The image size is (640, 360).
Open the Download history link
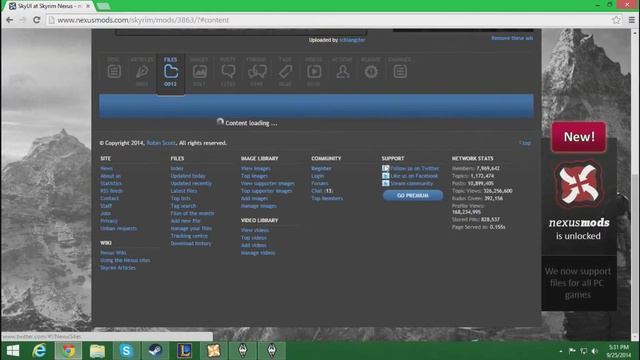(191, 244)
